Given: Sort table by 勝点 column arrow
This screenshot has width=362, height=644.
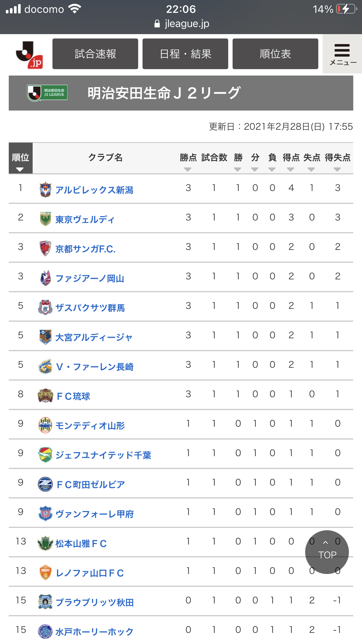Looking at the screenshot, I should point(188,169).
